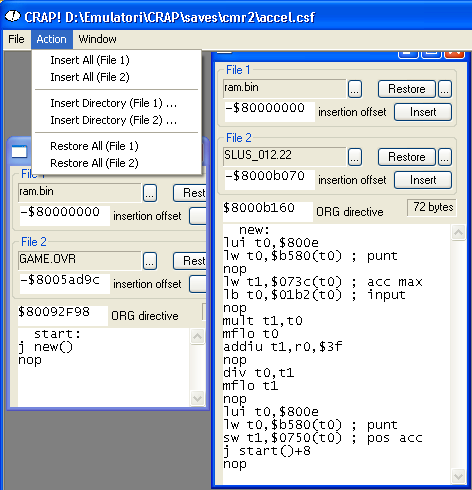Screen dimensions: 472x490
Task: Choose Restore All (File 1)
Action: [94, 146]
